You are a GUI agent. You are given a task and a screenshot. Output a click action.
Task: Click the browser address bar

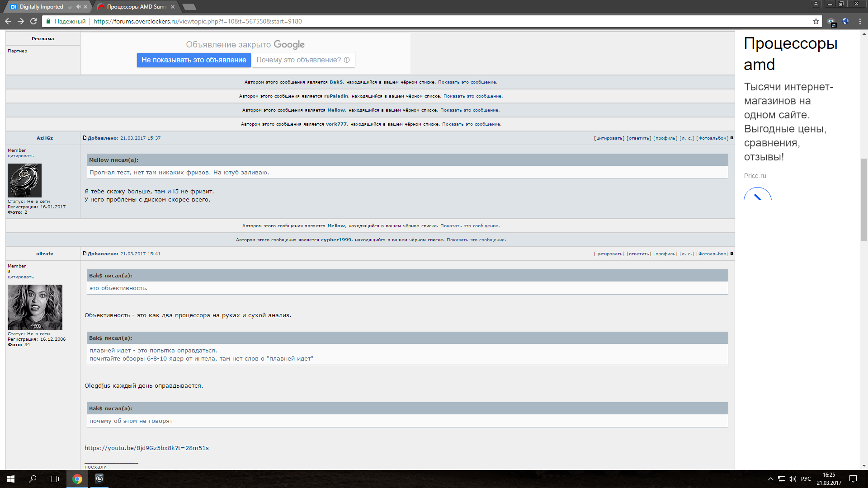coord(407,21)
